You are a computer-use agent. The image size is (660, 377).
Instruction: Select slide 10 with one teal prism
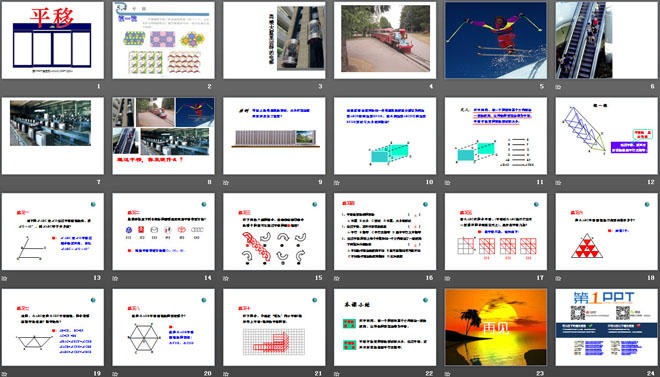[385, 136]
